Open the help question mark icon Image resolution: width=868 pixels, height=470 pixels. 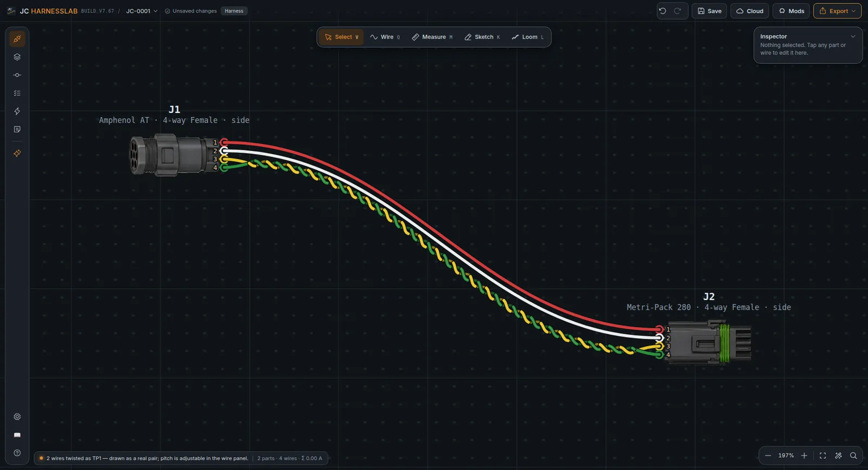pyautogui.click(x=17, y=453)
